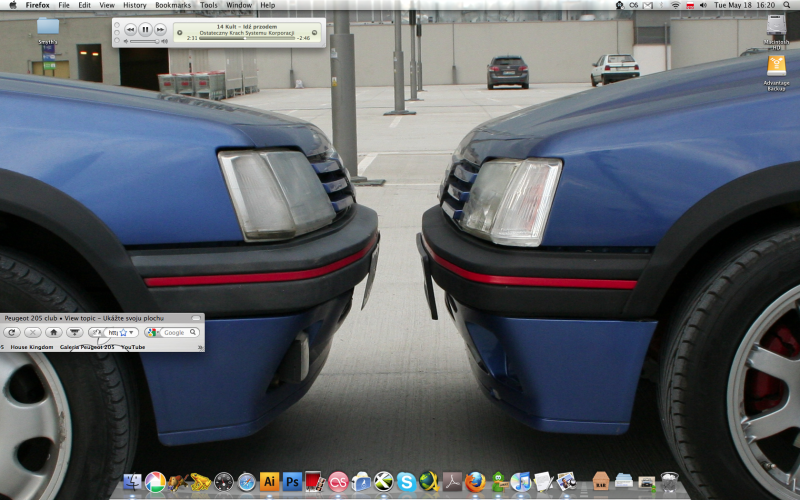This screenshot has width=800, height=500.
Task: Open Macintosh HD desktop drive icon
Action: (776, 28)
